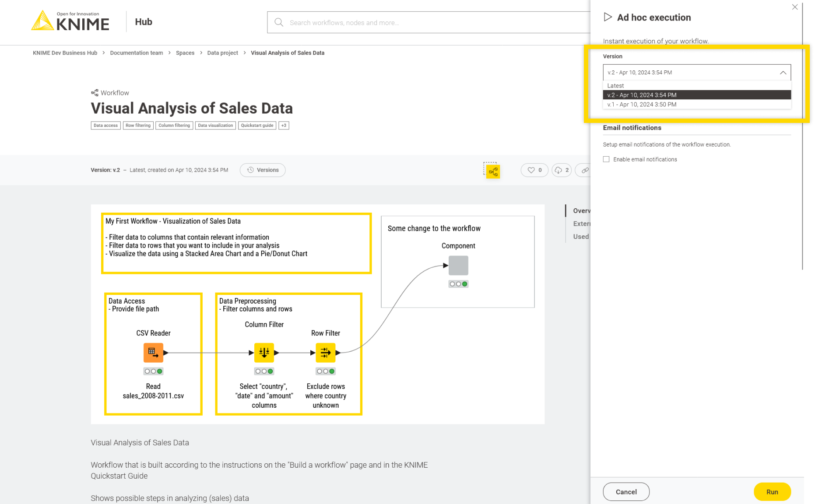This screenshot has width=815, height=504.
Task: Enable email notifications checkbox
Action: pos(606,159)
